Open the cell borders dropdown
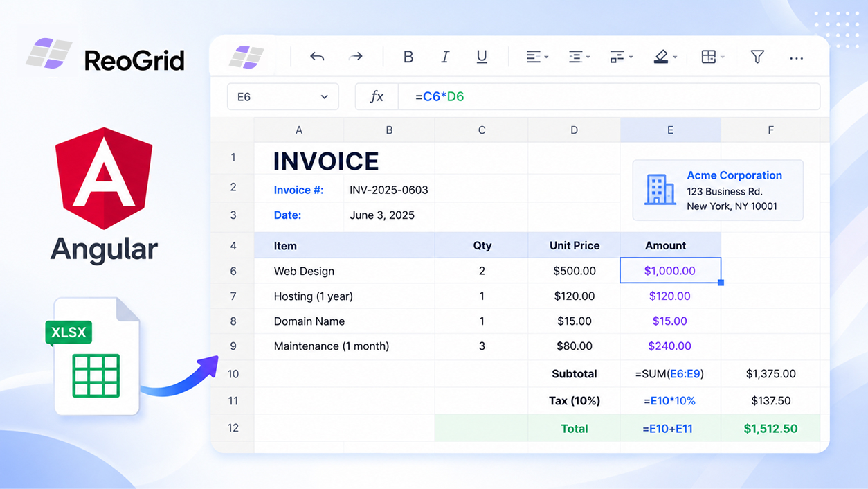The width and height of the screenshot is (868, 489). [712, 57]
